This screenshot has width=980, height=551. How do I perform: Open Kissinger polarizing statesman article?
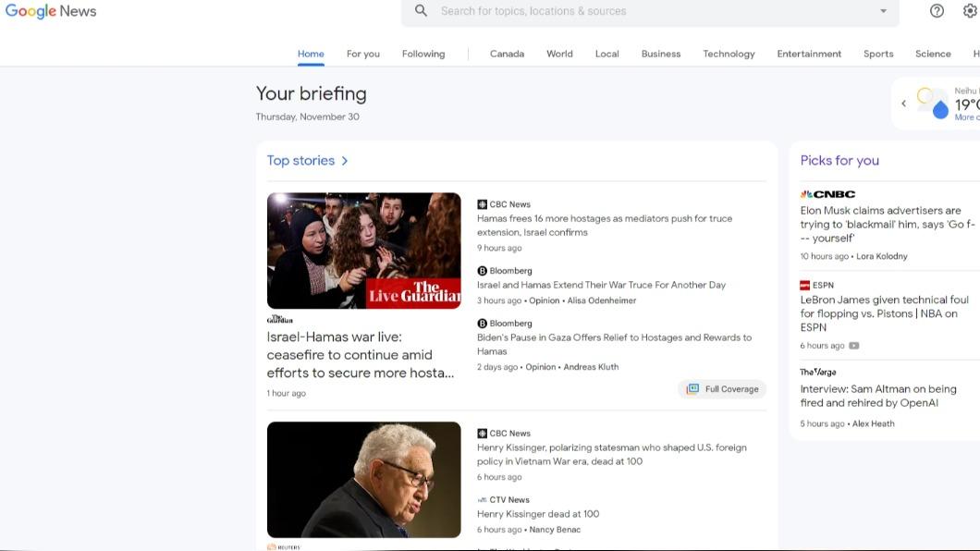coord(612,454)
